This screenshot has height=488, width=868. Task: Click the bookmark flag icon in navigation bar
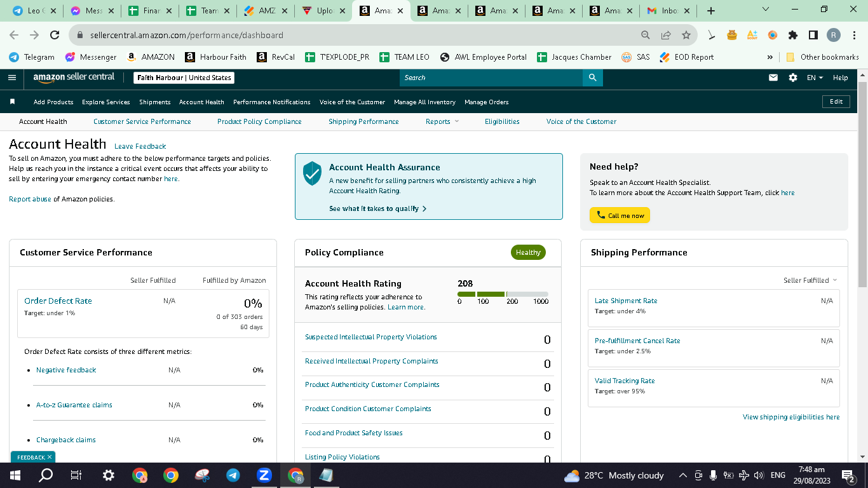click(x=12, y=102)
